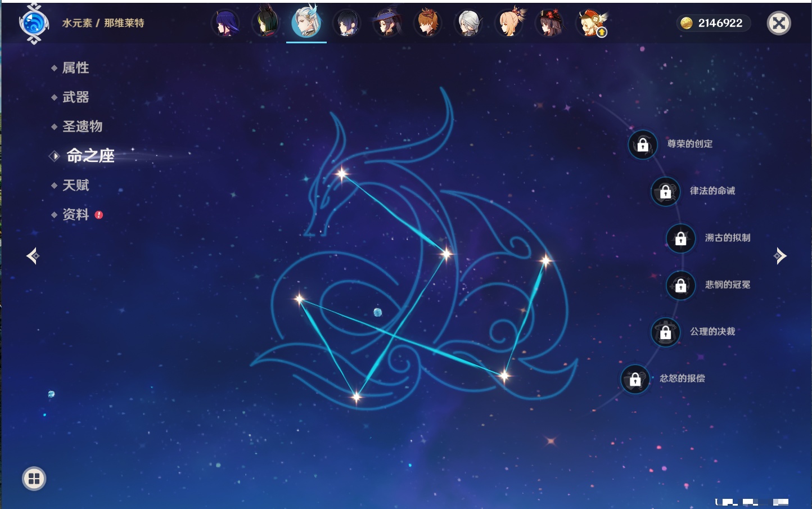Select the Klee avatar with red hat
This screenshot has width=812, height=509.
point(590,23)
